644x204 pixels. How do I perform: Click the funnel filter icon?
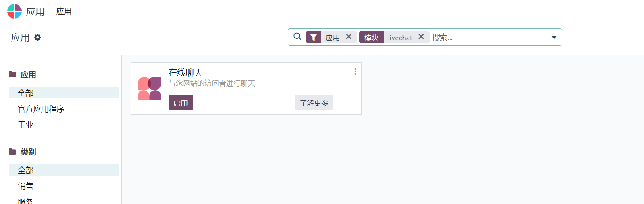pos(313,38)
